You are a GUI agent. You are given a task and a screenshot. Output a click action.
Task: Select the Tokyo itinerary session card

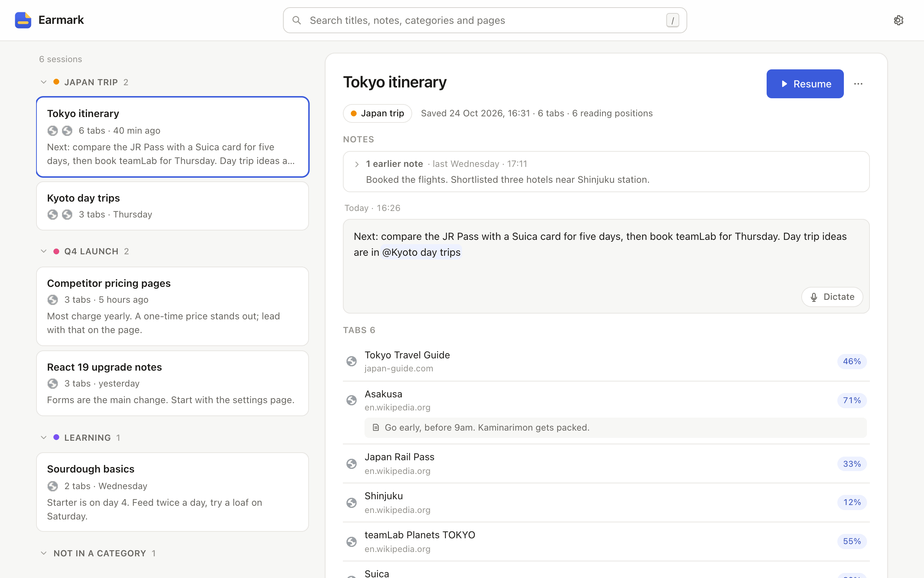pos(173,137)
